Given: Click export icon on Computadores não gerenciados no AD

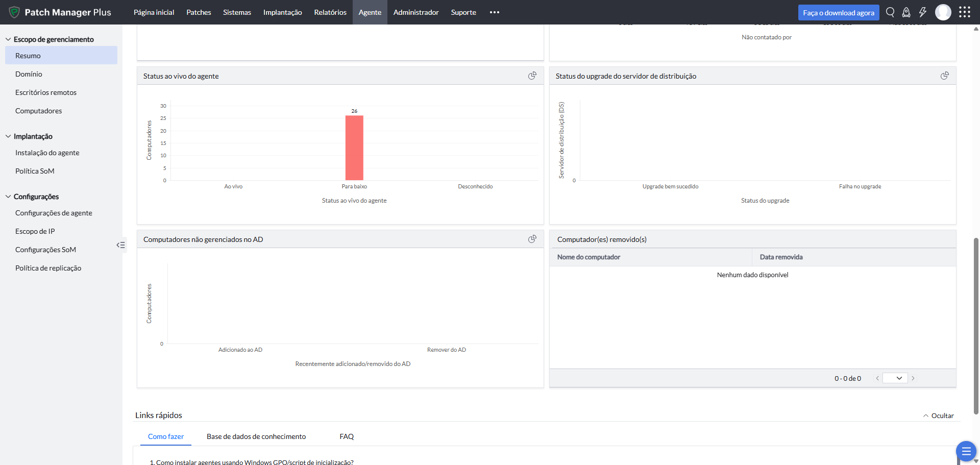Looking at the screenshot, I should tap(532, 239).
